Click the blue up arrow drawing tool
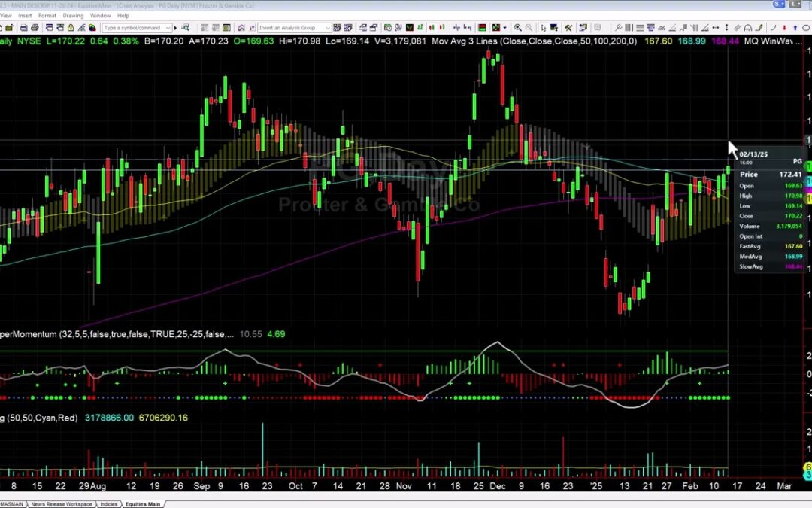The image size is (812, 508). [796, 28]
